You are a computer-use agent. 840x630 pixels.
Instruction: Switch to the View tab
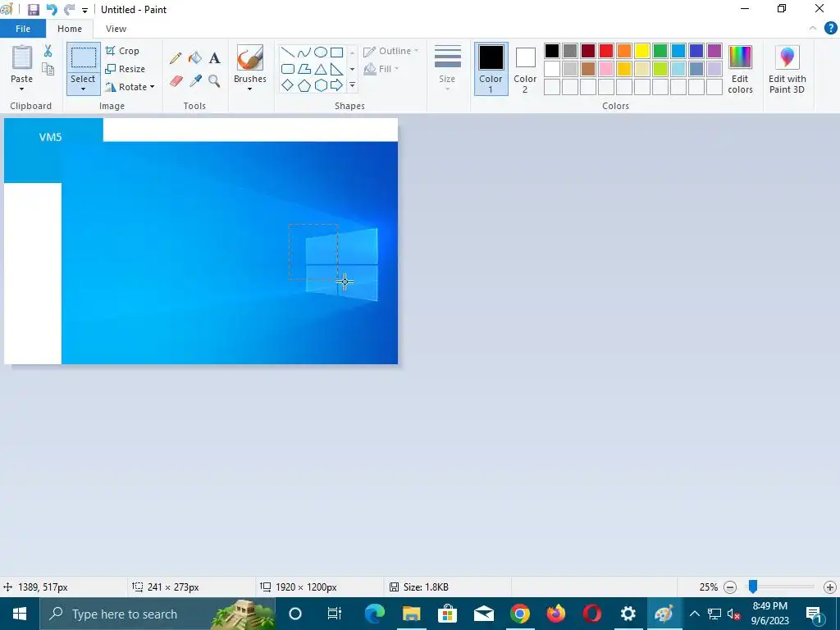point(116,29)
